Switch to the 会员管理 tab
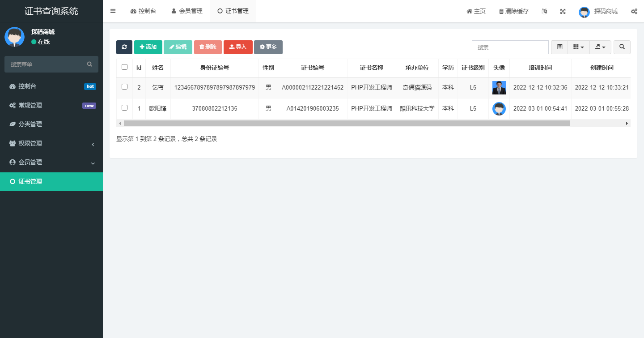 [187, 11]
